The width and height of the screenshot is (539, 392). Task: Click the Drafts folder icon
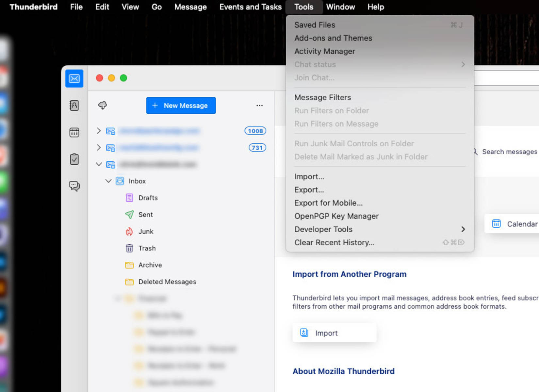tap(129, 198)
